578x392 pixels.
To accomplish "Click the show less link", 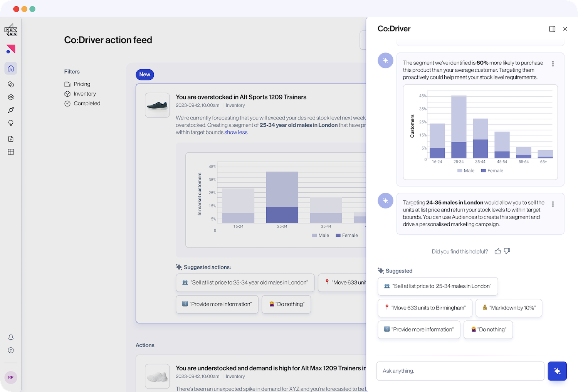I will 236,132.
